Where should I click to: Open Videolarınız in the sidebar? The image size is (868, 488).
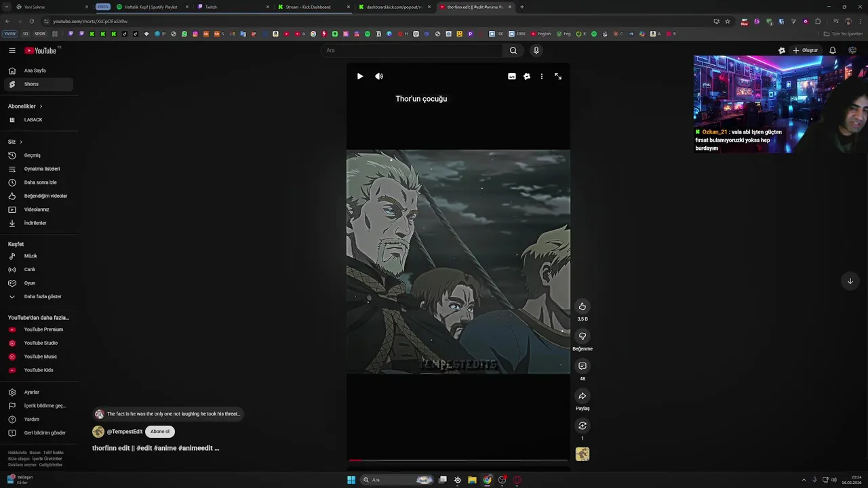(x=39, y=209)
